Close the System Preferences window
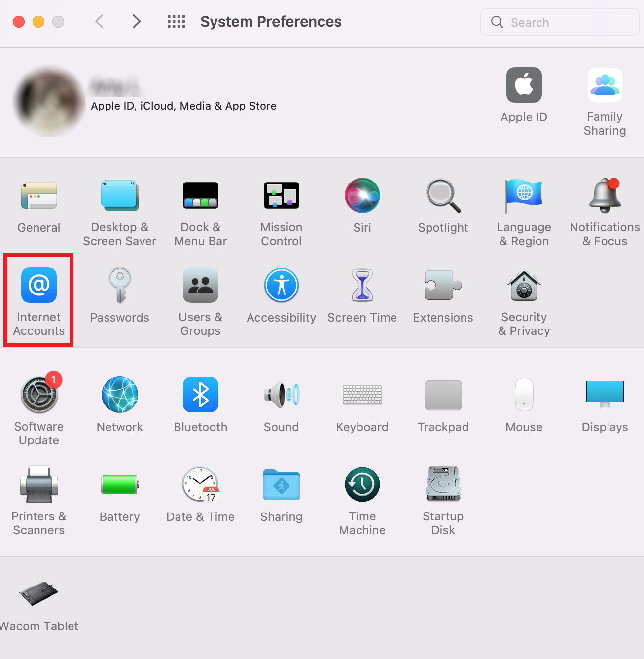 19,22
